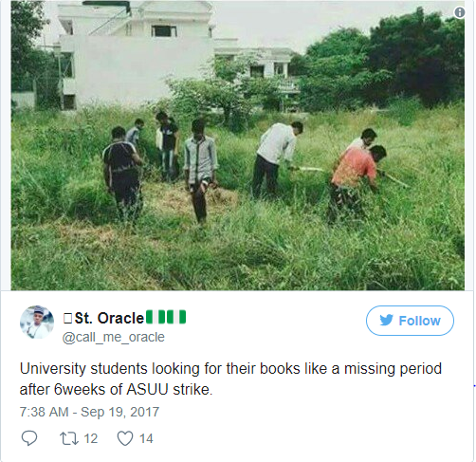Click the Twitter bird icon in Follow button

click(x=386, y=320)
